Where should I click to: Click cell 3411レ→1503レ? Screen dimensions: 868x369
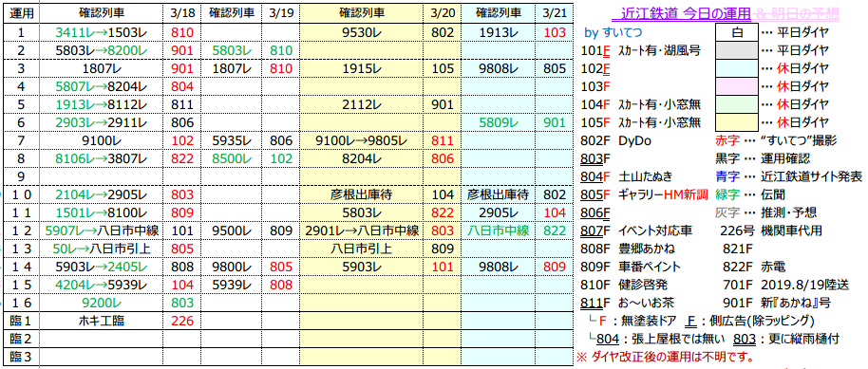pos(101,33)
